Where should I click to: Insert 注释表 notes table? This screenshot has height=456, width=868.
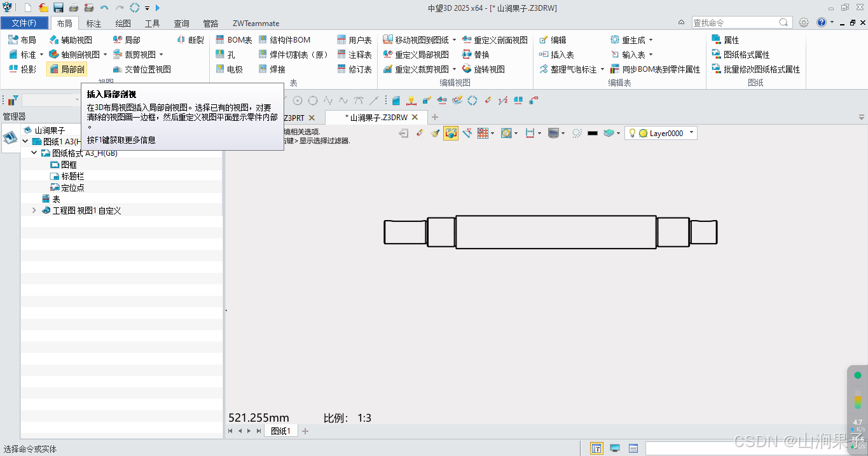point(354,55)
